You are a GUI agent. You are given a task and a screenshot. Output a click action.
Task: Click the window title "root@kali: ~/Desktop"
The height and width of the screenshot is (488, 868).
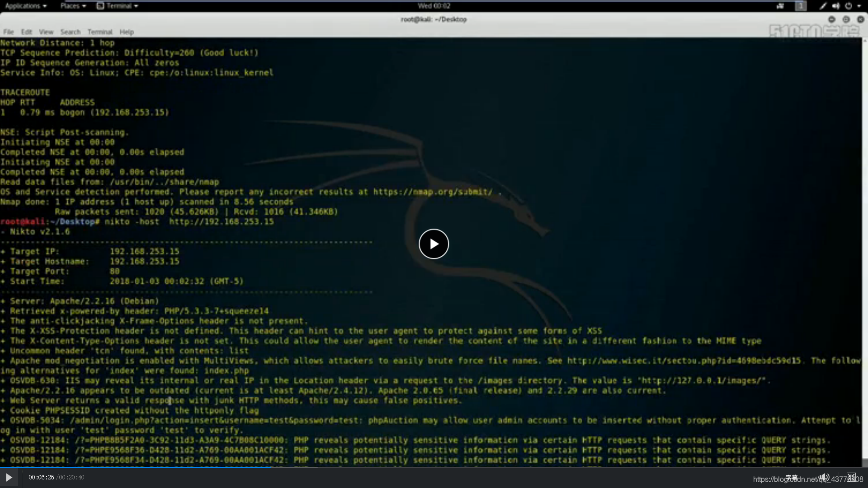coord(434,19)
